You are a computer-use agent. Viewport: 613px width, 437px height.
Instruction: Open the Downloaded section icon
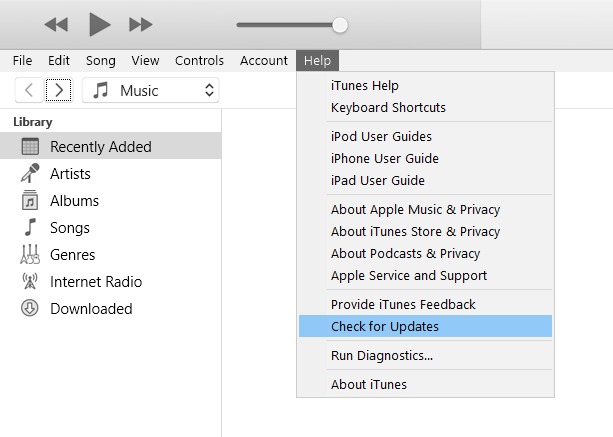point(30,308)
